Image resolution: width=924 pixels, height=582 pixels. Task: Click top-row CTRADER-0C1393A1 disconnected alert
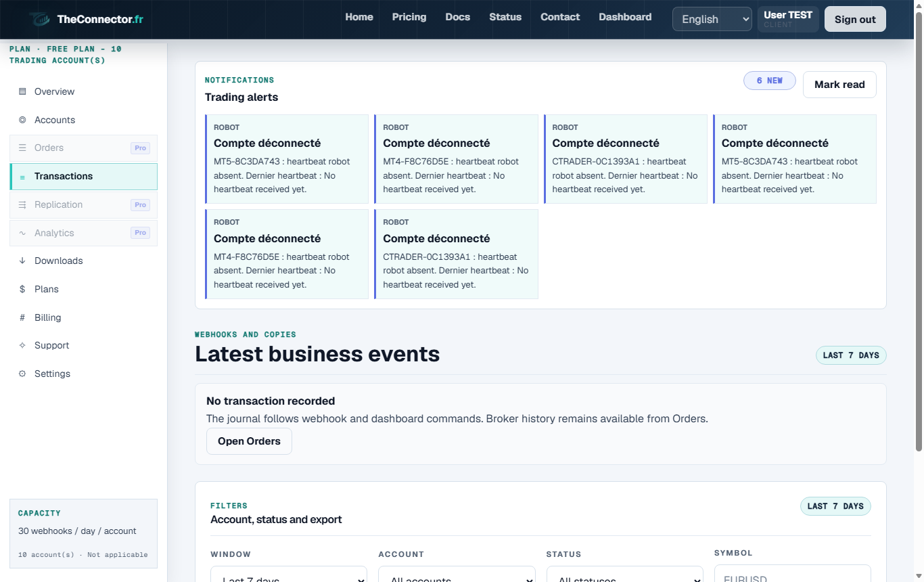click(x=625, y=159)
